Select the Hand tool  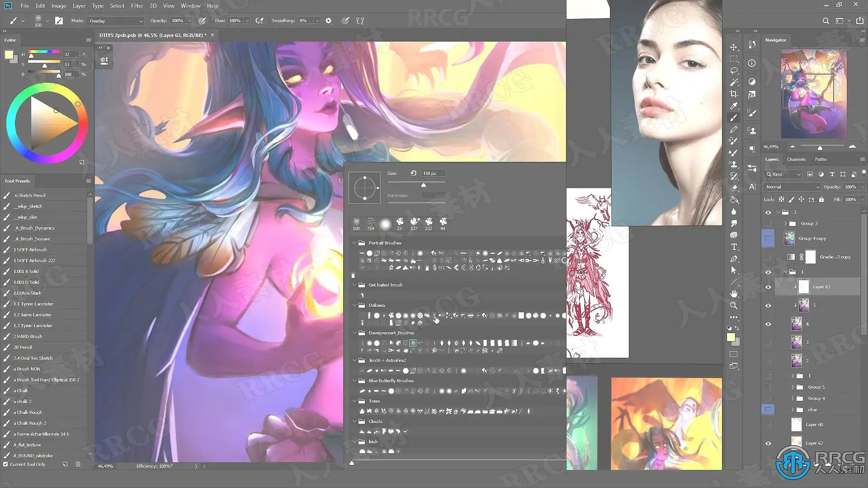[734, 294]
